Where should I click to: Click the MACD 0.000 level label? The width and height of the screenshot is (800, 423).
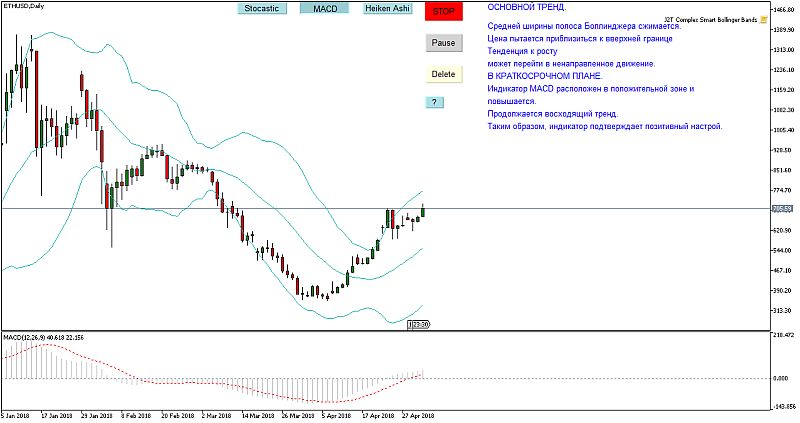781,379
